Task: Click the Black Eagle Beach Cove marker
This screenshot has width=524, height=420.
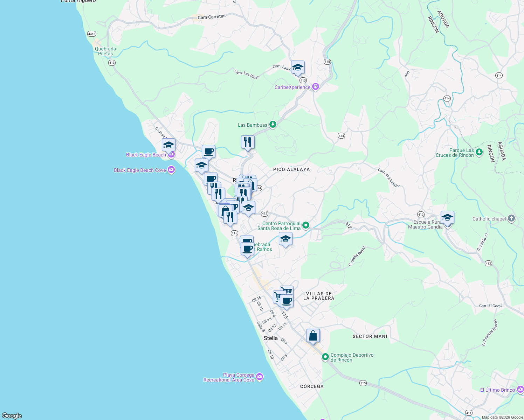Action: point(171,170)
